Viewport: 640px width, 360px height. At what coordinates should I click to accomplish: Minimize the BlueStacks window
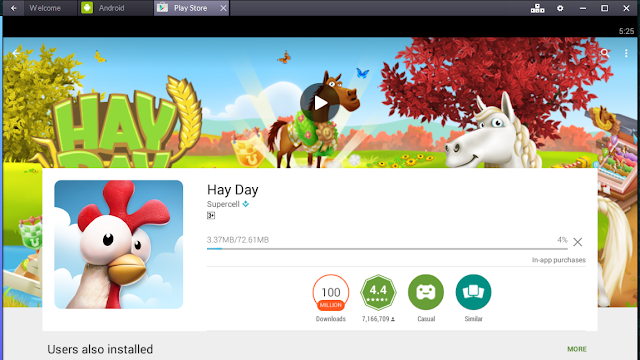[583, 8]
